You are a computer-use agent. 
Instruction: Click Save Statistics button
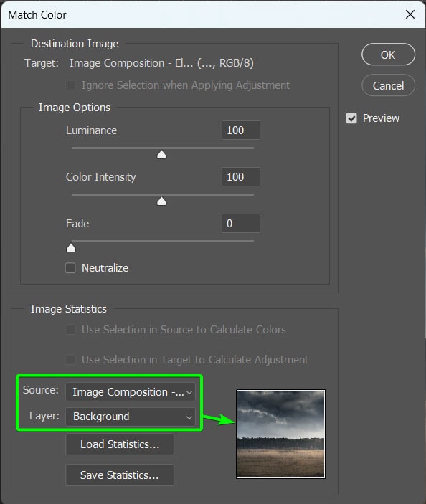pyautogui.click(x=120, y=475)
